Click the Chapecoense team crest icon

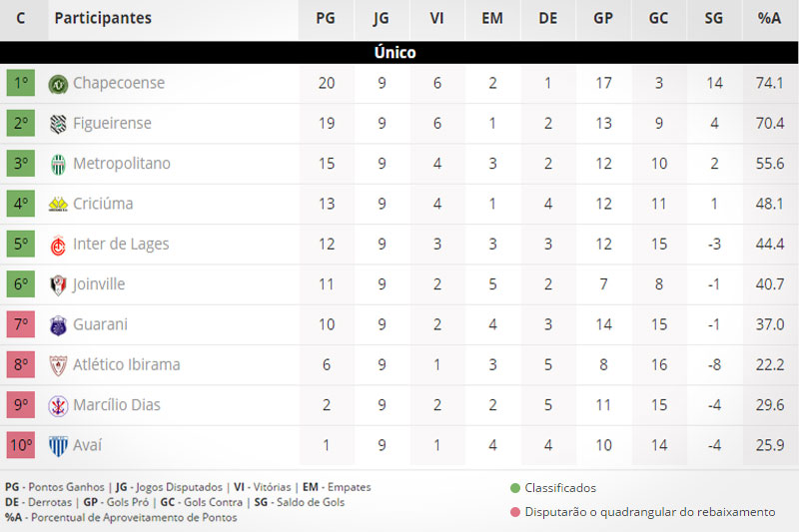58,83
